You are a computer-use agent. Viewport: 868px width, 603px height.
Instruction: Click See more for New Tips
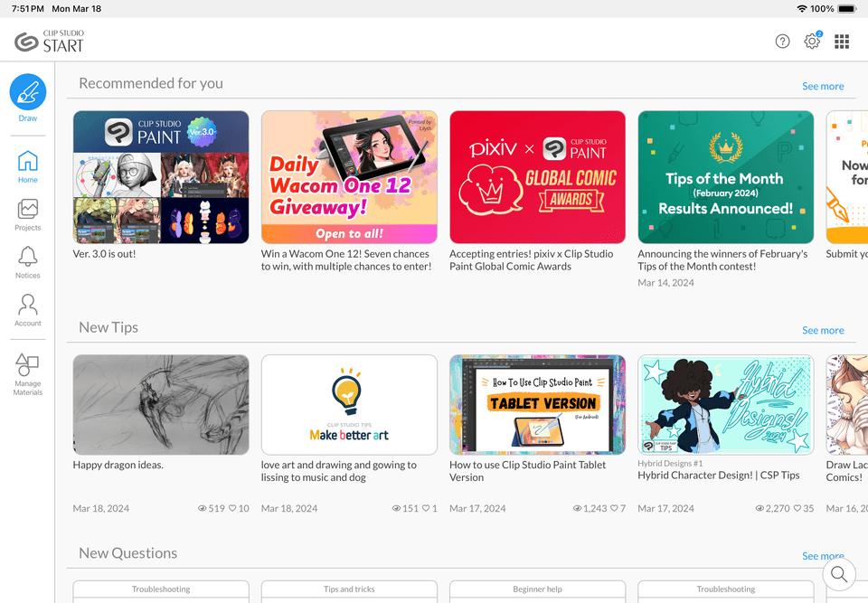tap(823, 331)
